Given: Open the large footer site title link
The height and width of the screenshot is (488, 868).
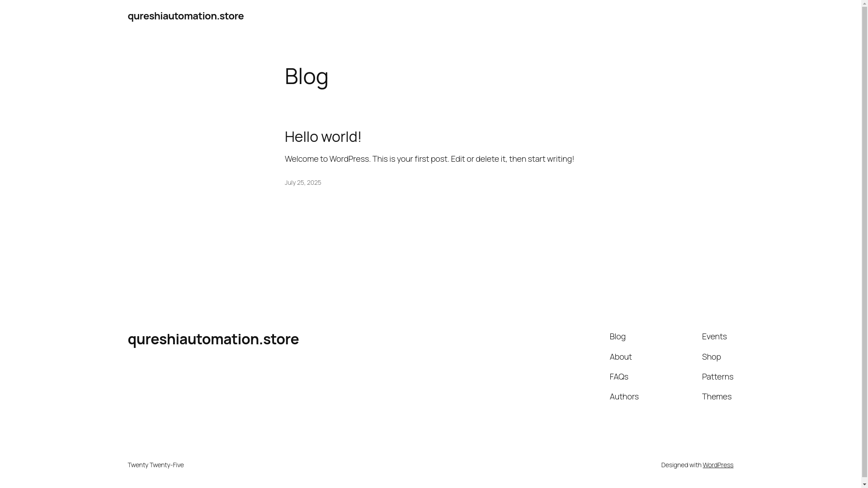Looking at the screenshot, I should 213,339.
